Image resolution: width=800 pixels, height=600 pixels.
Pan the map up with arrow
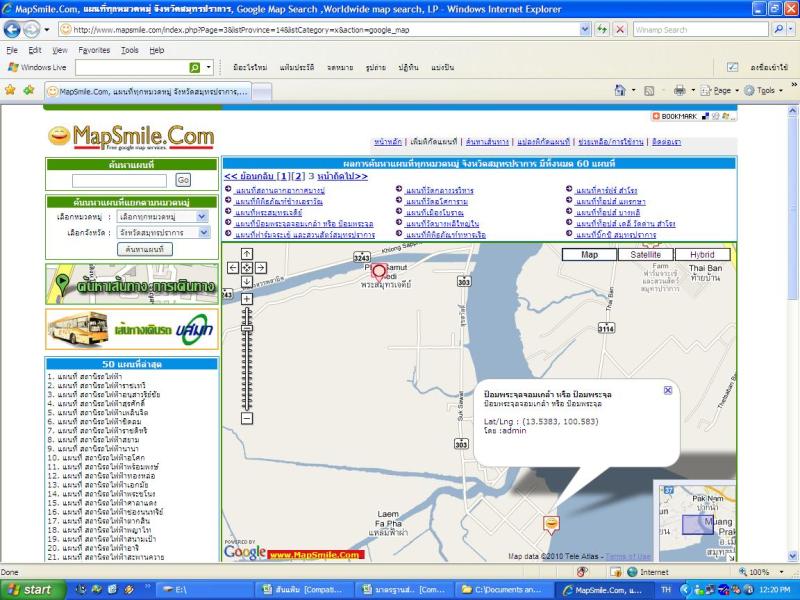pyautogui.click(x=247, y=255)
